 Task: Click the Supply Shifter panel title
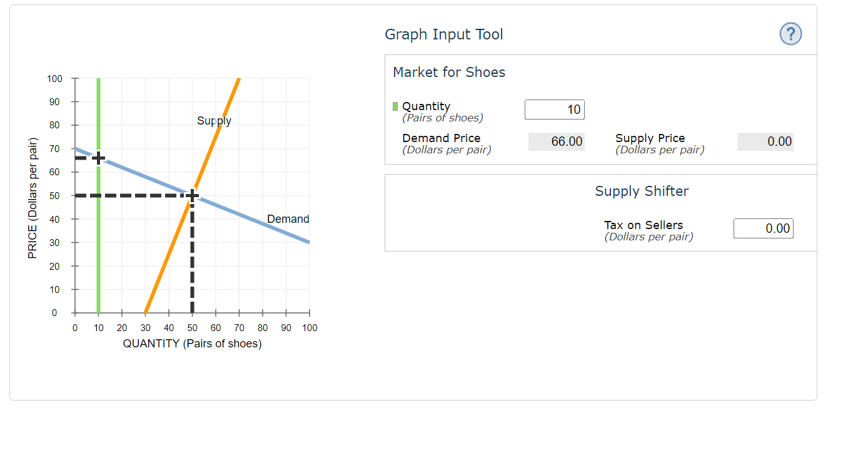[642, 191]
